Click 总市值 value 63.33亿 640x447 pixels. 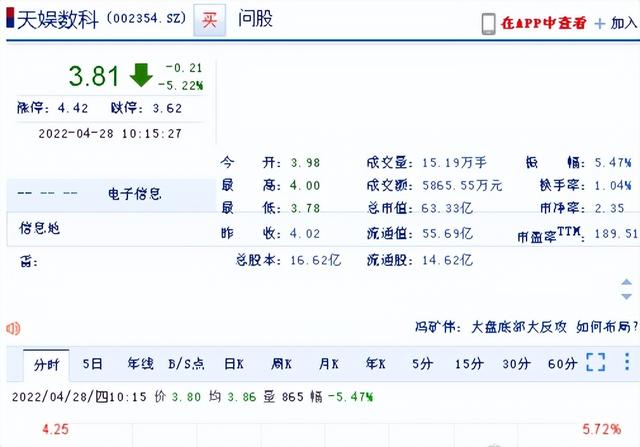click(447, 208)
